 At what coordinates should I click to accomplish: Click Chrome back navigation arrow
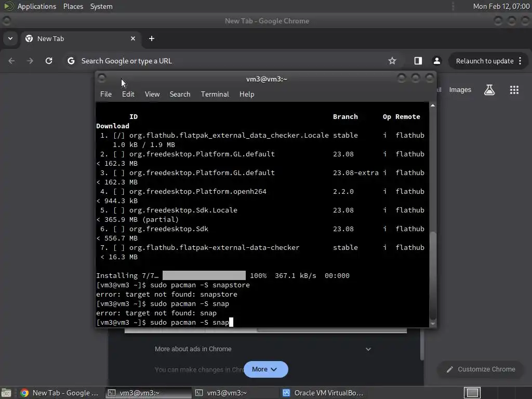tap(11, 61)
